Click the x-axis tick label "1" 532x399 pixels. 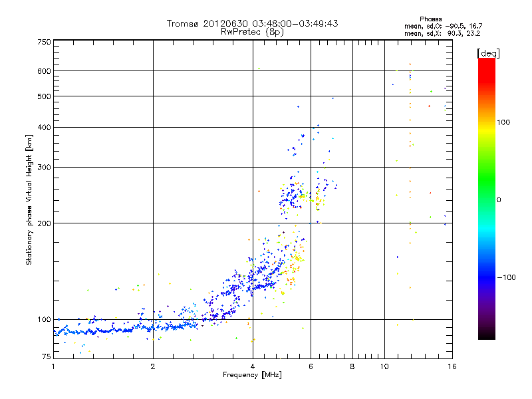click(x=53, y=366)
